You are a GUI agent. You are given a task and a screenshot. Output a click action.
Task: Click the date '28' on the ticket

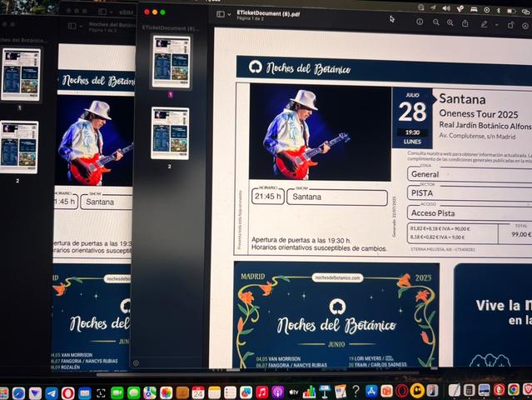412,112
